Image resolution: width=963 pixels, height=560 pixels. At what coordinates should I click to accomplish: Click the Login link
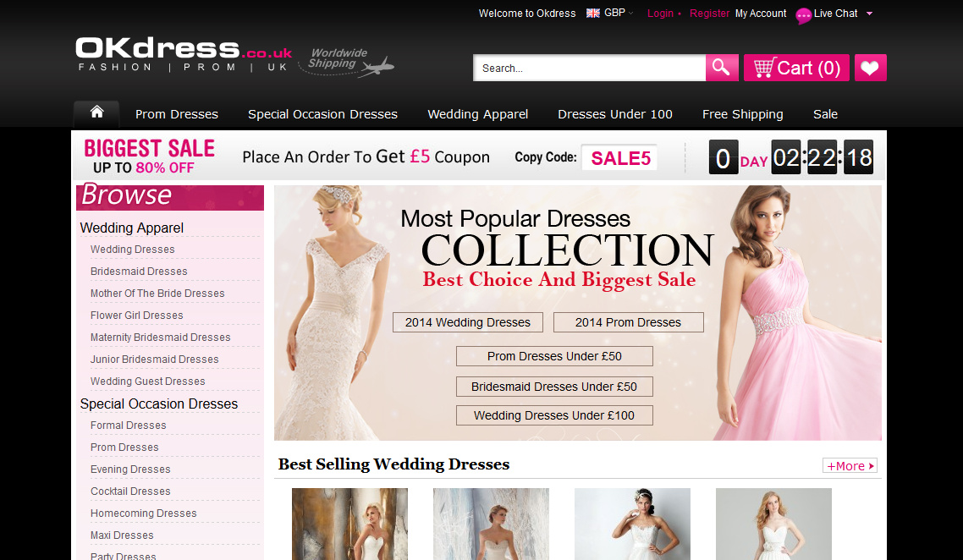pyautogui.click(x=660, y=14)
